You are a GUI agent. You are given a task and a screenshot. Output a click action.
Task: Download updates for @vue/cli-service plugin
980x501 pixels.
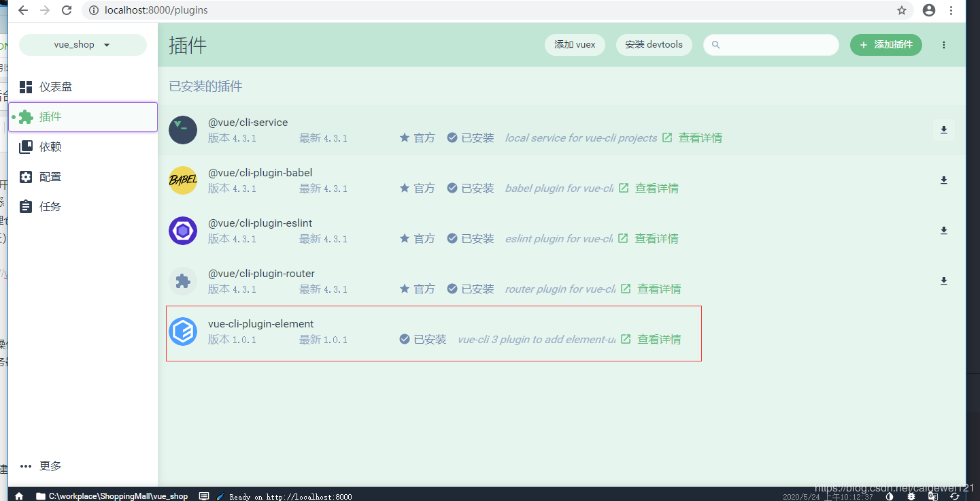tap(943, 129)
